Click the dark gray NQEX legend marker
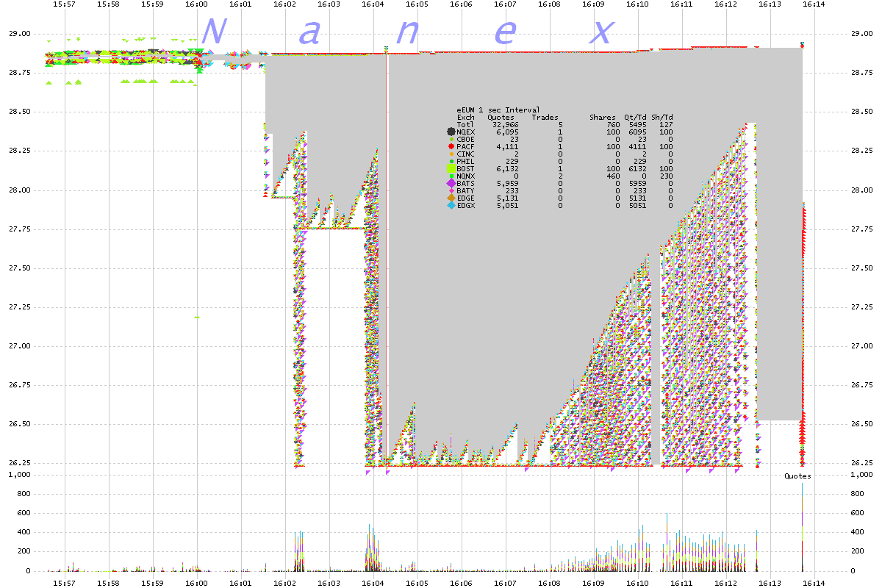The image size is (882, 588). click(451, 132)
